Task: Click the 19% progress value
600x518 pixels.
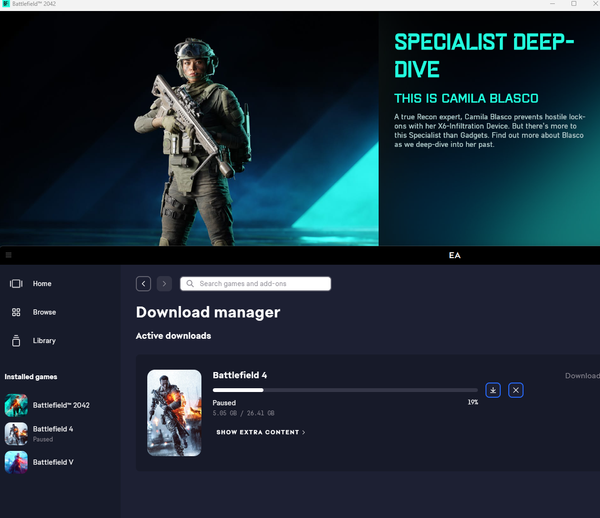Action: click(x=473, y=402)
